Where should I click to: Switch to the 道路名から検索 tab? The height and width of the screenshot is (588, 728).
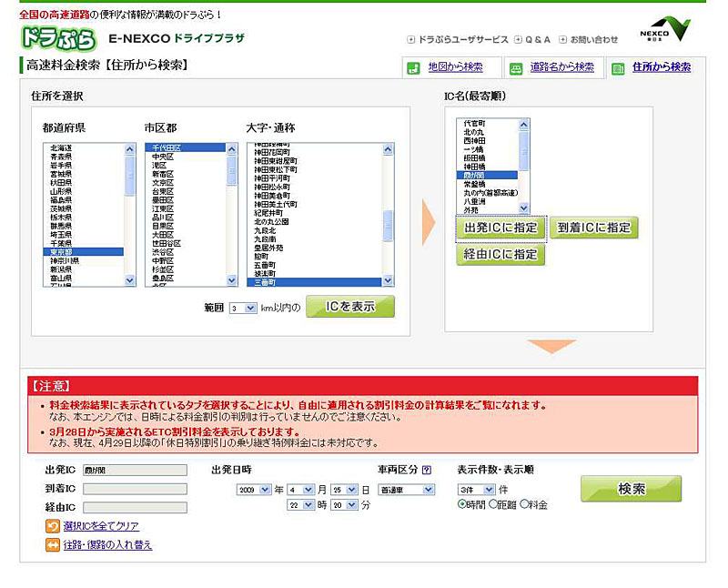tap(561, 67)
